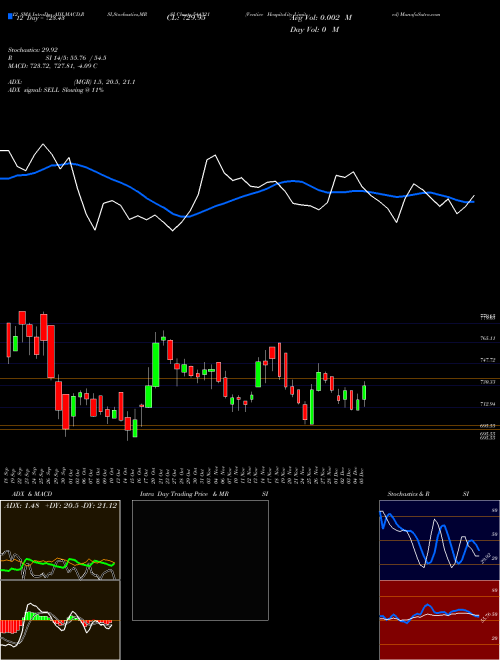Click the 'MACD: 728.72, 727.81, -4.09 C' line
This screenshot has height=660, width=500.
pyautogui.click(x=53, y=66)
